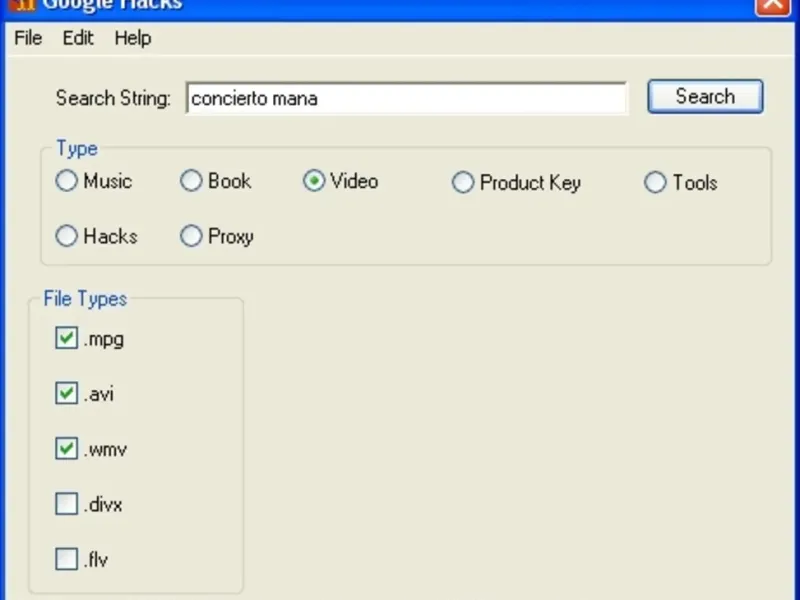Select the Proxy type radio button
This screenshot has width=800, height=600.
[x=191, y=236]
